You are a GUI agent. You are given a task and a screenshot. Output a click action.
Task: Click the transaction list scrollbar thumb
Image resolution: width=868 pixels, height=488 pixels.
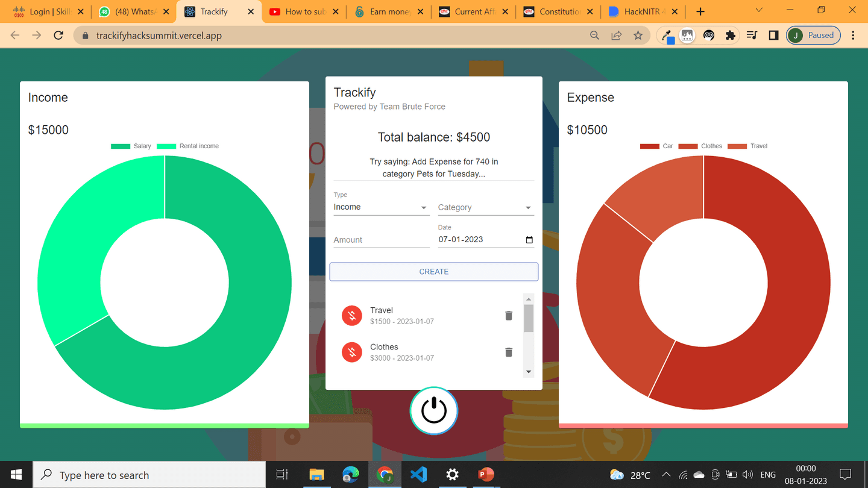pos(529,318)
